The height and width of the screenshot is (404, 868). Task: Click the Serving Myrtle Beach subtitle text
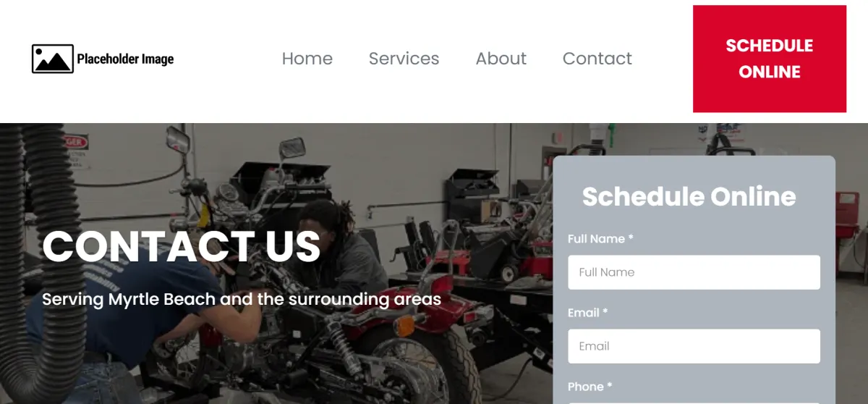pyautogui.click(x=242, y=299)
